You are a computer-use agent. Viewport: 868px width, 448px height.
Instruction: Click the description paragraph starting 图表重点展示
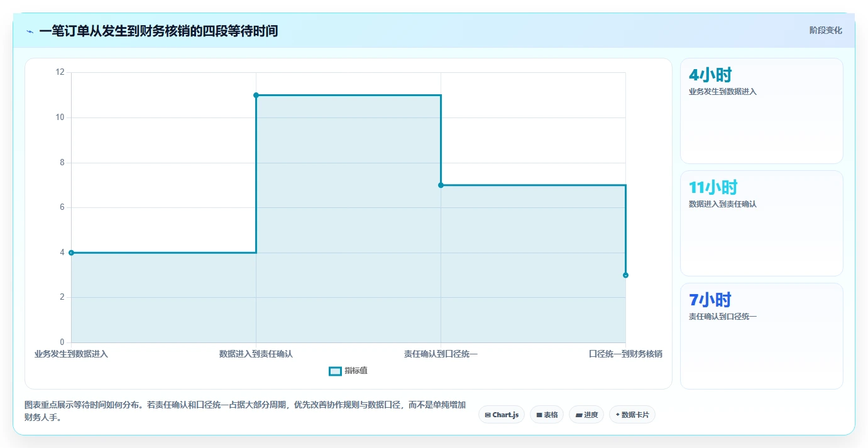(x=245, y=412)
